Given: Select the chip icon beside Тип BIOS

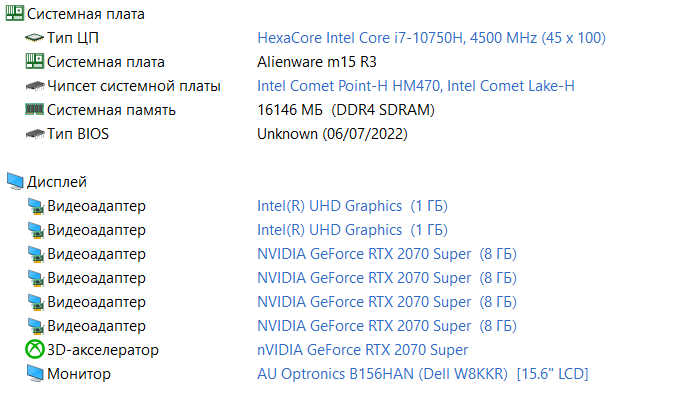Looking at the screenshot, I should click(x=35, y=134).
